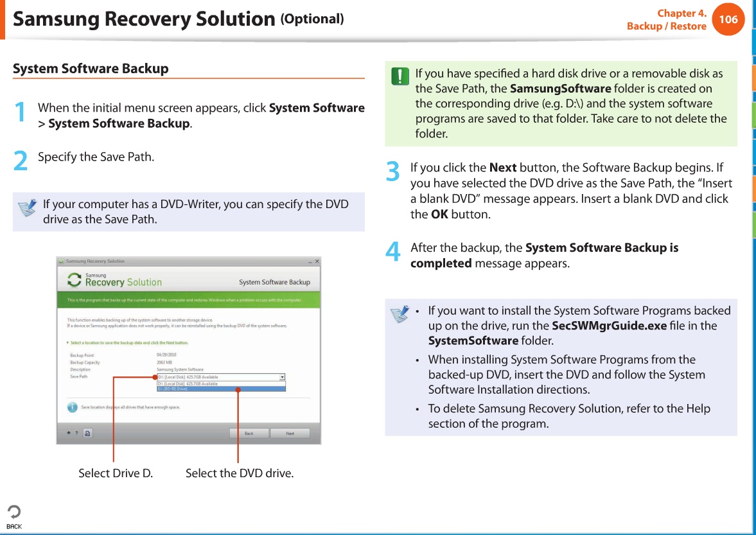This screenshot has height=535, width=756.
Task: Open the Save Path dropdown arrow
Action: click(x=282, y=377)
